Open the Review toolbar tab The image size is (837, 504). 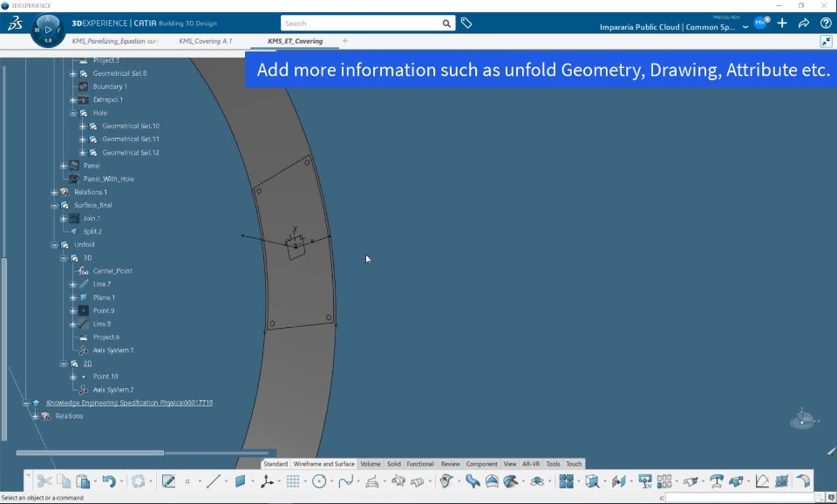click(x=450, y=464)
